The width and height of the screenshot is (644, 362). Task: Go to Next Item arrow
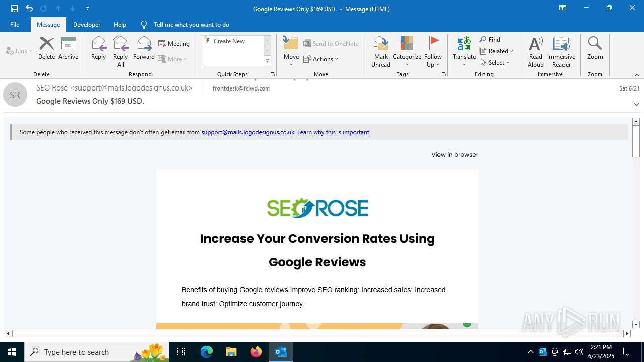point(73,9)
